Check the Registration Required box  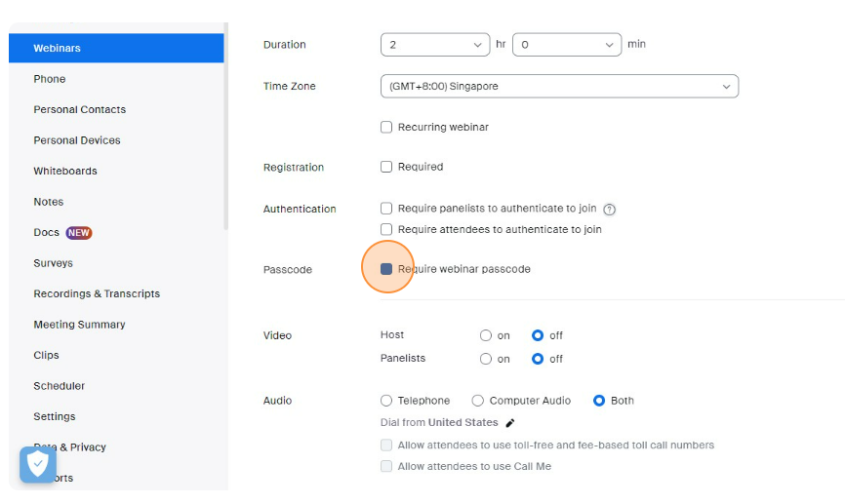(386, 167)
